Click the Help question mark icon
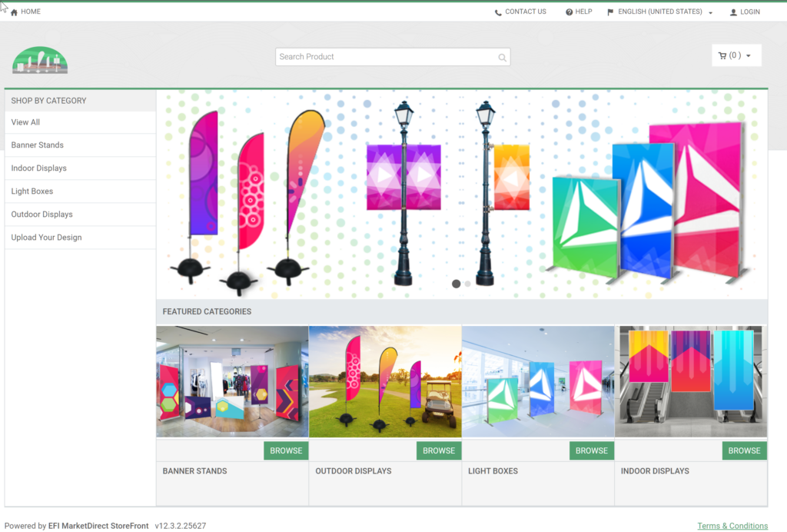Viewport: 787px width, 532px height. [x=569, y=12]
